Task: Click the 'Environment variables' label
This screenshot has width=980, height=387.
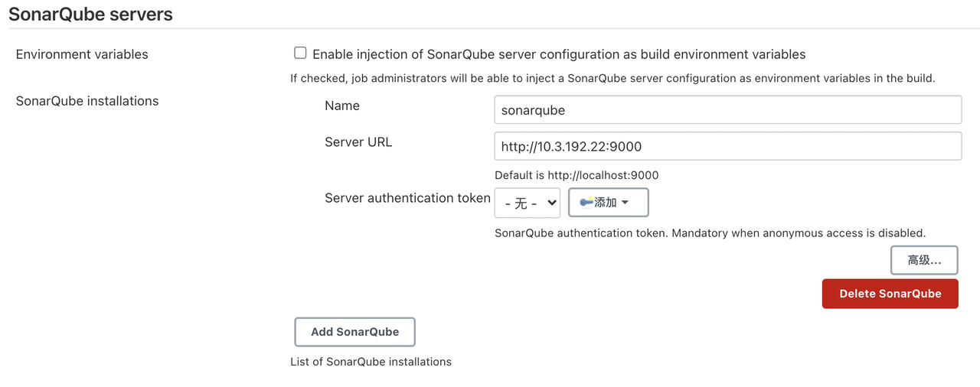Action: click(82, 54)
